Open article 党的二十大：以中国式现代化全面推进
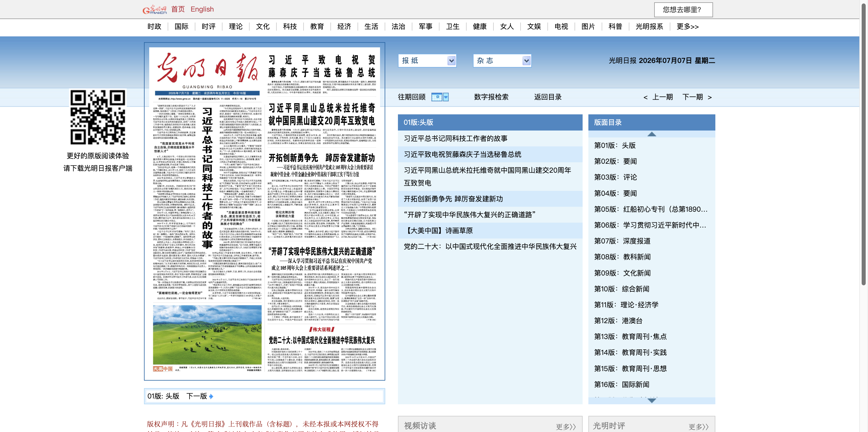The image size is (868, 432). pos(490,247)
